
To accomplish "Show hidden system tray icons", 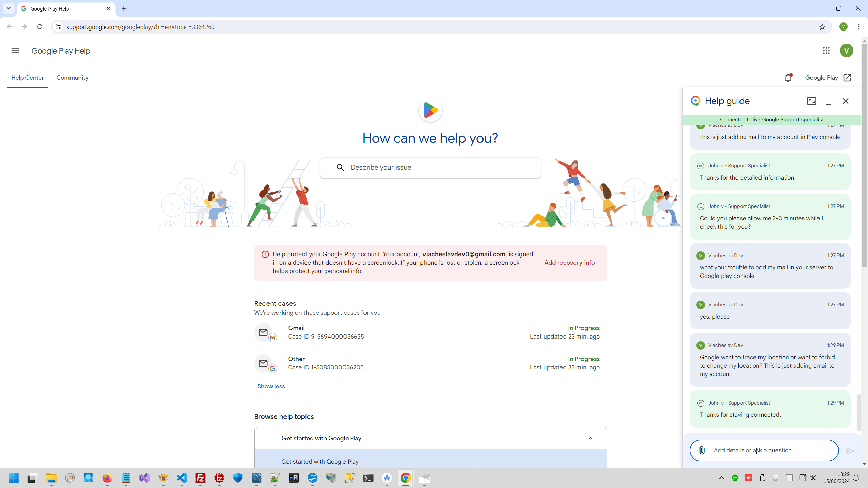I will [721, 478].
